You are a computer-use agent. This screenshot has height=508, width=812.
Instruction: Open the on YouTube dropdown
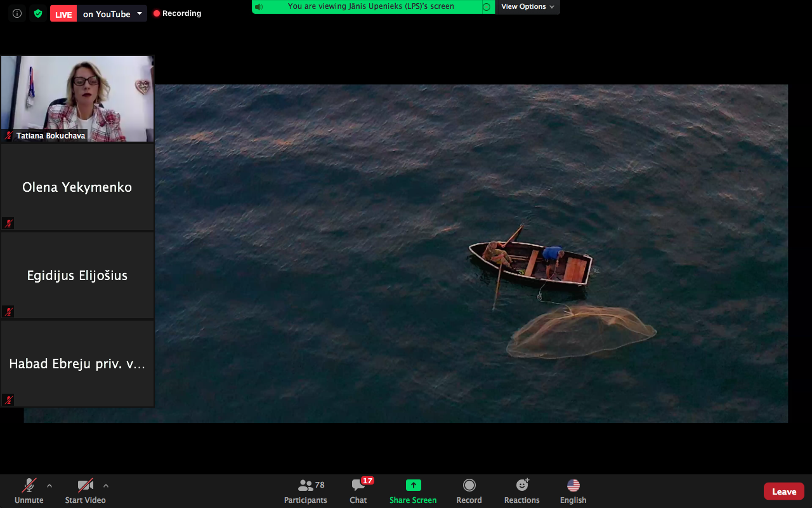[112, 14]
